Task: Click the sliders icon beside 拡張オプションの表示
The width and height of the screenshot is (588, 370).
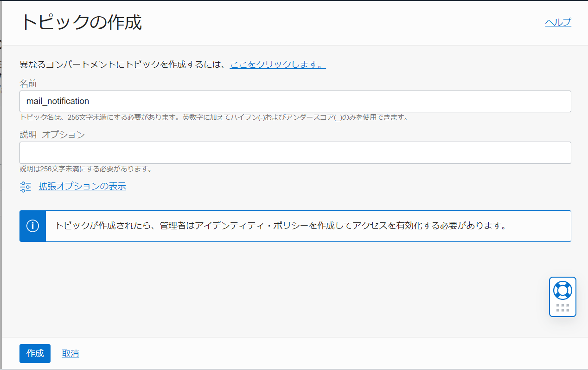Action: coord(25,187)
